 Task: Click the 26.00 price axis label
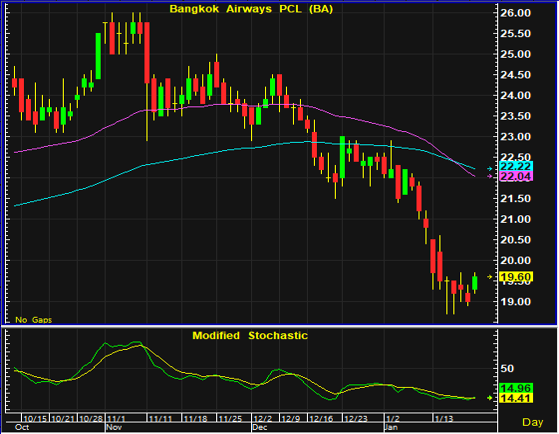pos(516,13)
